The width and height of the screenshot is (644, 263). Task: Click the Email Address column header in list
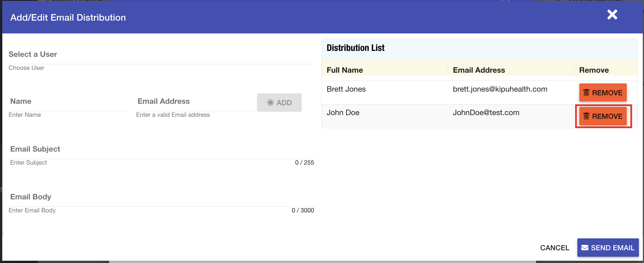[x=479, y=70]
